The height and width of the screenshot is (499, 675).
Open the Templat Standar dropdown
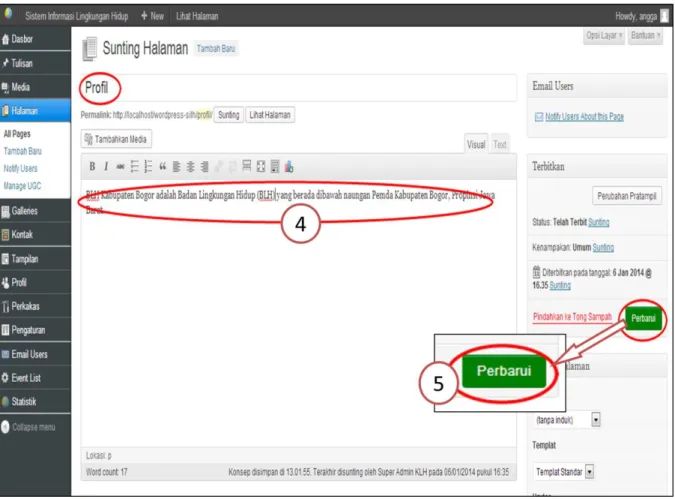point(564,472)
